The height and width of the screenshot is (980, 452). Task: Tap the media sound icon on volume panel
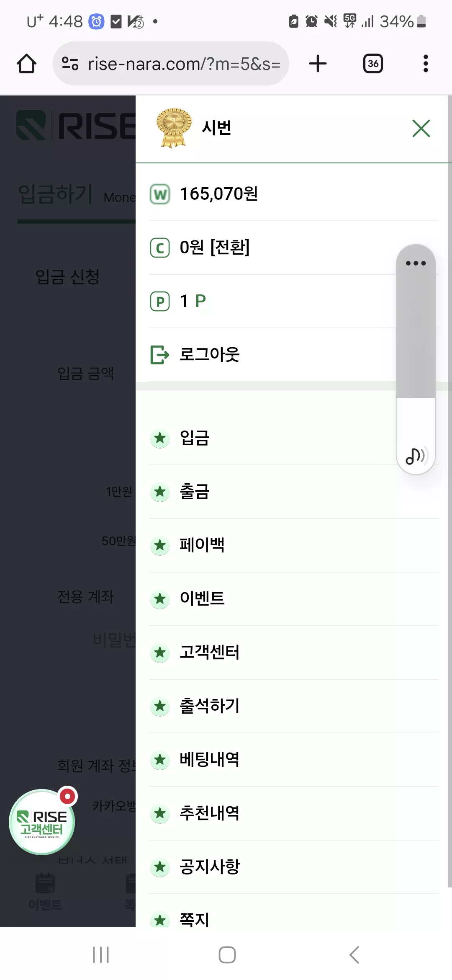[416, 456]
